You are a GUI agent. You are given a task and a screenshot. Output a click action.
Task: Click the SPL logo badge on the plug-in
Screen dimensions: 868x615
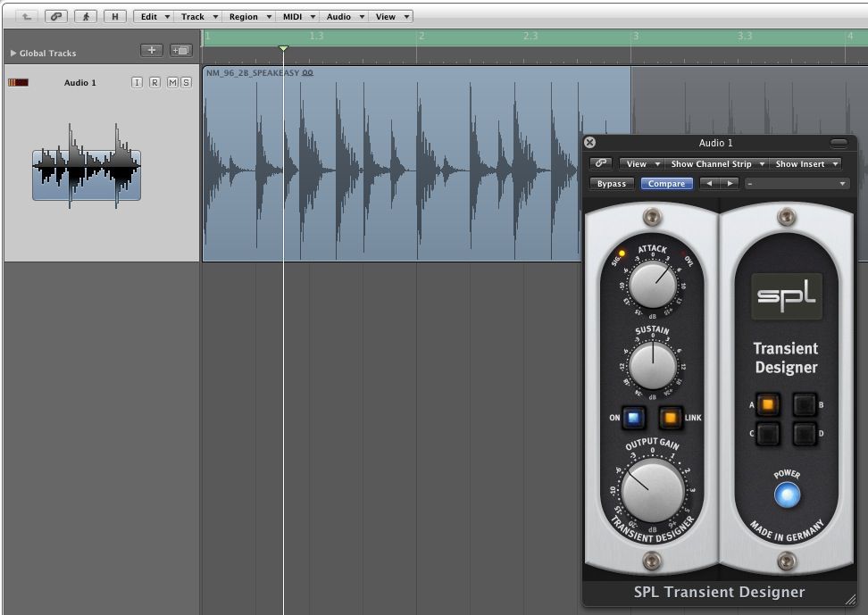coord(787,295)
